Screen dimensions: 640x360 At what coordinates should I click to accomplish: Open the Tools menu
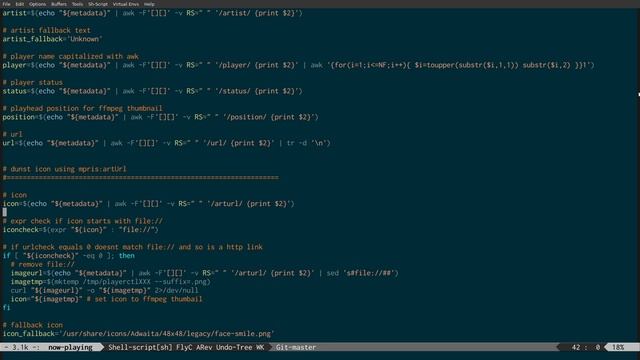(78, 4)
